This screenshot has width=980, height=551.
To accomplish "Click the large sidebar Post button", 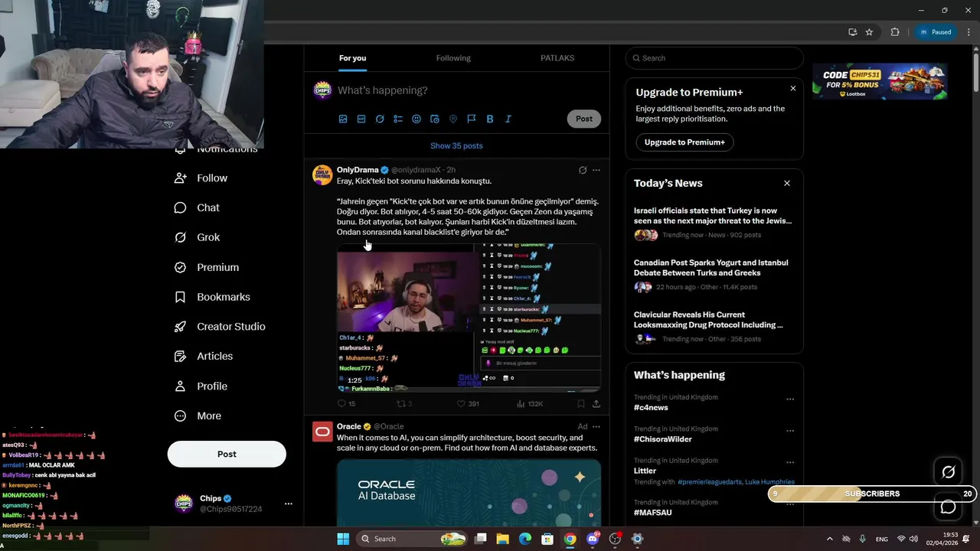I will [227, 454].
